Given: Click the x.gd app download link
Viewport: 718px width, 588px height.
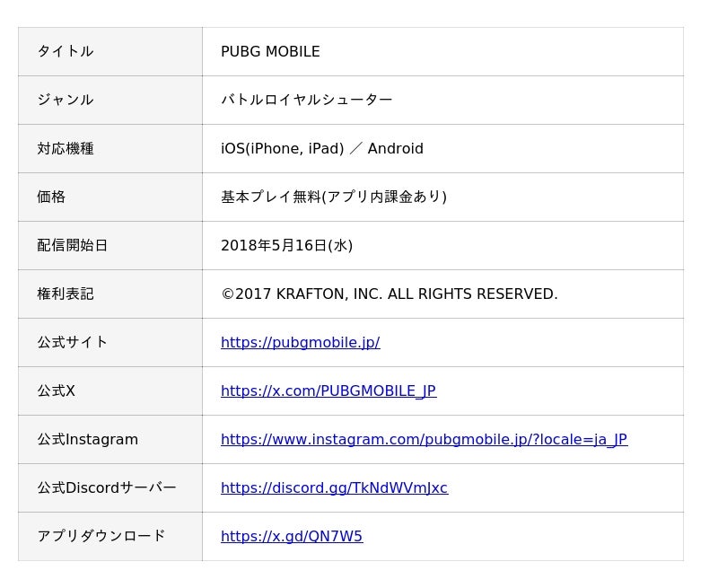Looking at the screenshot, I should coord(292,537).
